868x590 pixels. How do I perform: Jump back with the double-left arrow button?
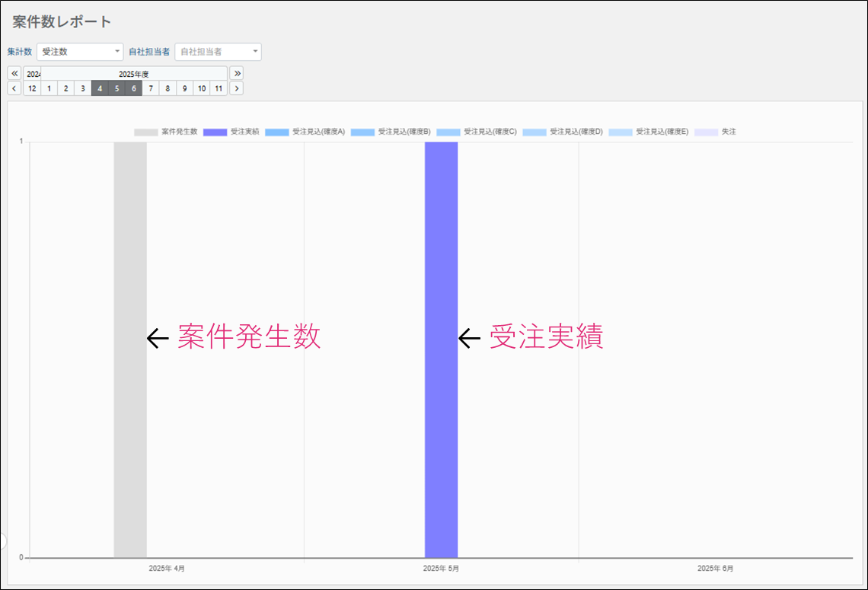pyautogui.click(x=14, y=73)
